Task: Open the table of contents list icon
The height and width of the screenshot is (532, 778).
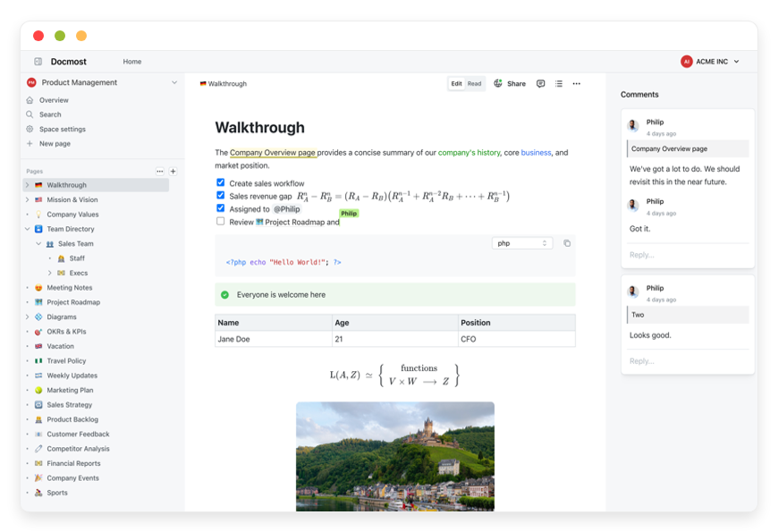Action: [559, 84]
